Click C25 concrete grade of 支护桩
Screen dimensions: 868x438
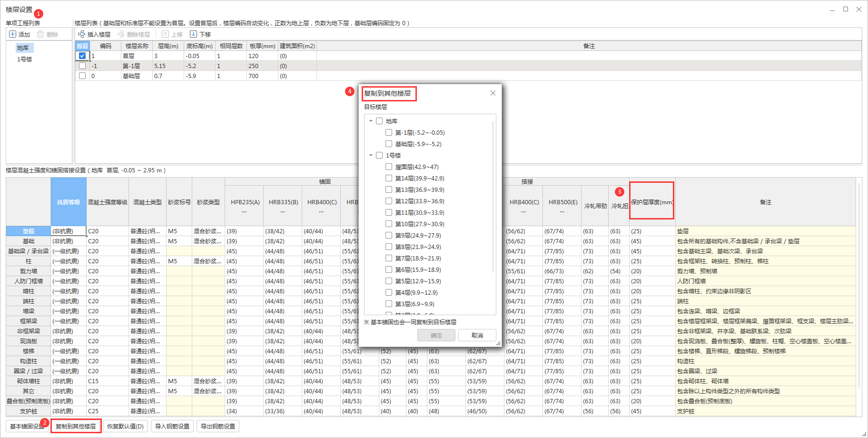tap(108, 411)
